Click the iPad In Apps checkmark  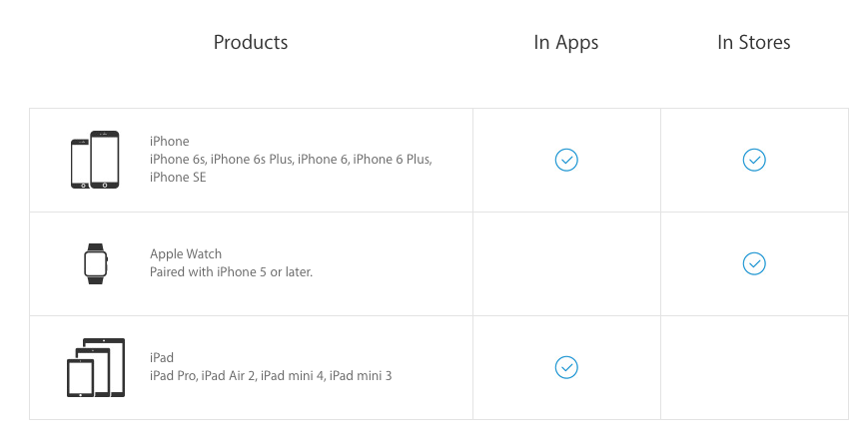point(566,367)
